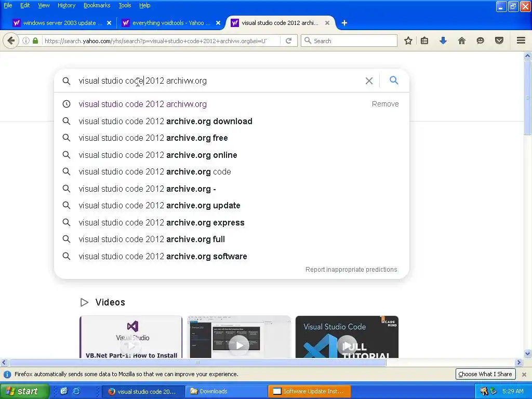Screen dimensions: 532x399
Task: Open 'VB.Net Part-1: How to Install' video thumbnail
Action: [x=130, y=337]
